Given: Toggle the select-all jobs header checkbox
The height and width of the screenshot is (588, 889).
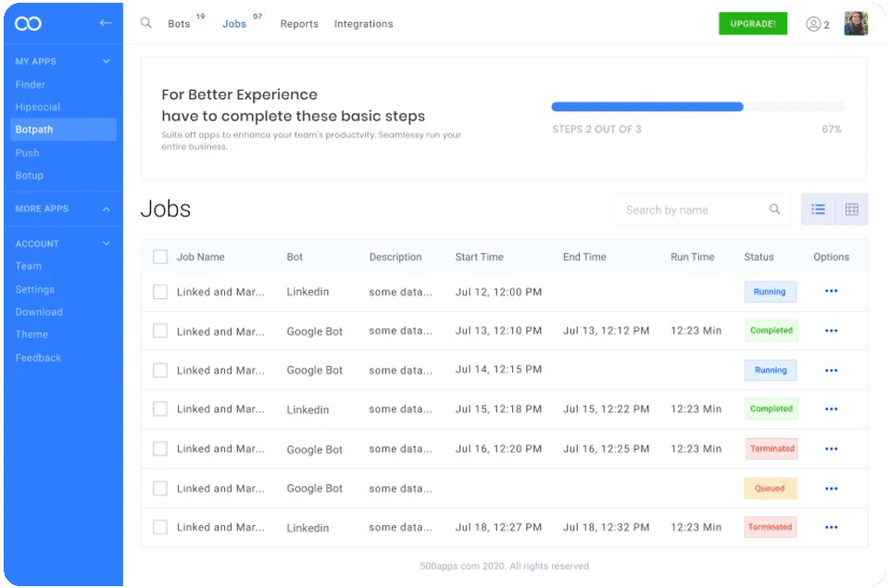Looking at the screenshot, I should point(160,256).
